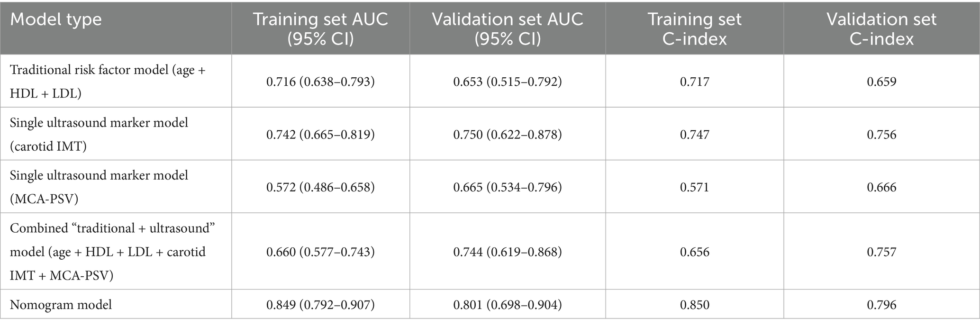Click the Validation set C-index header
The image size is (980, 327).
pos(881,28)
